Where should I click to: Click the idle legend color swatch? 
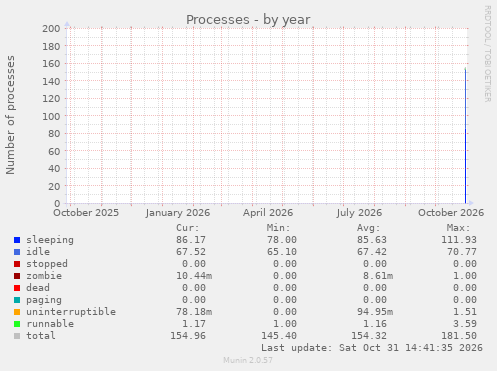coord(17,252)
